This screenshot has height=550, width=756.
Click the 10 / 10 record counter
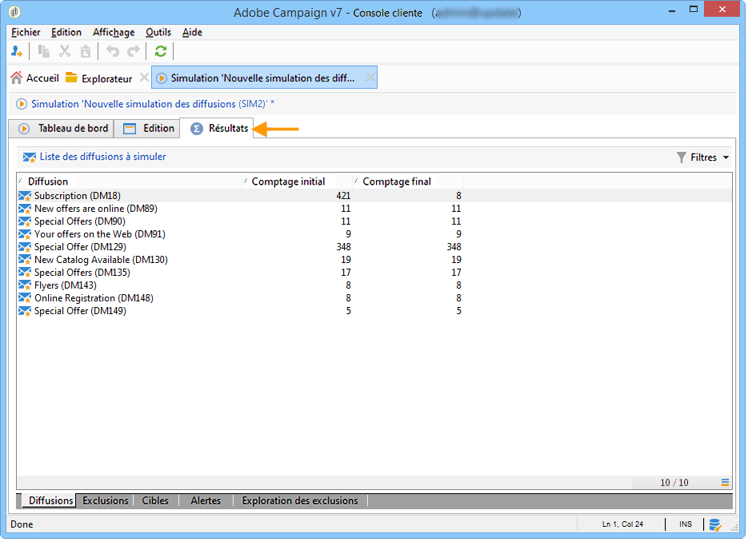point(674,483)
